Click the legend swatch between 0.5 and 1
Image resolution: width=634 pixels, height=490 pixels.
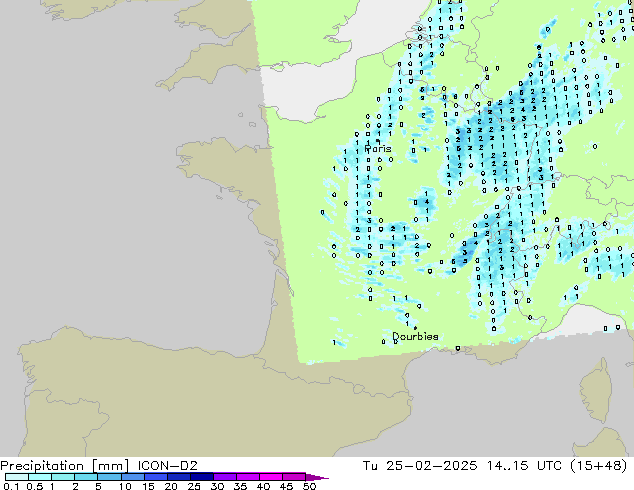(40, 477)
